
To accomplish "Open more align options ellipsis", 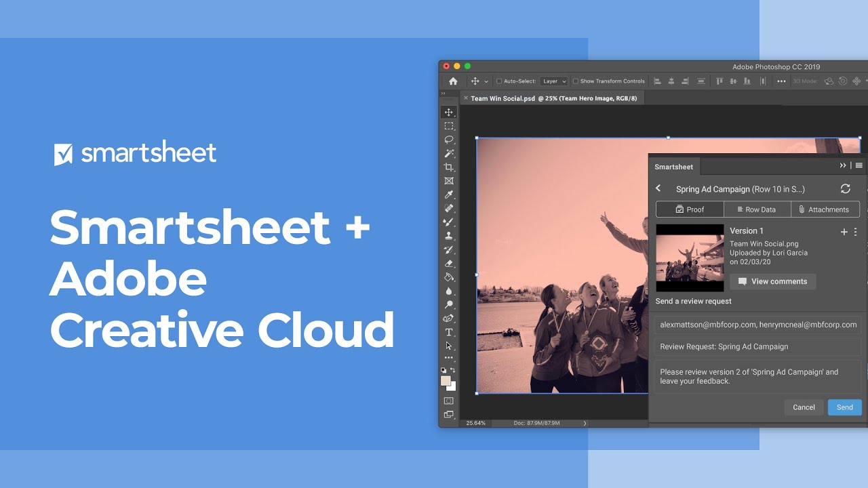I will 781,81.
